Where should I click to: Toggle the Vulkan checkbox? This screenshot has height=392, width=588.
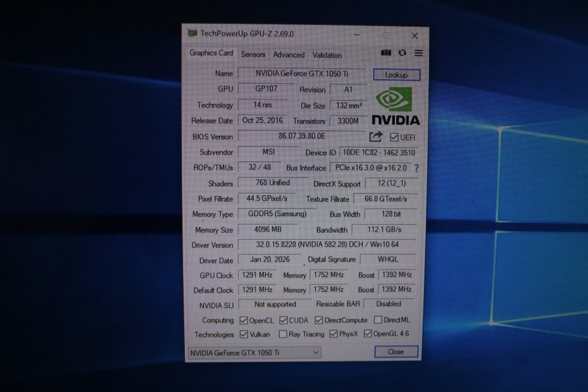244,335
